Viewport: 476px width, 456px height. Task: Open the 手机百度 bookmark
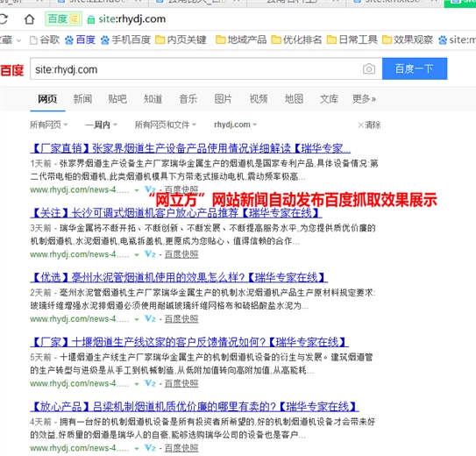125,39
